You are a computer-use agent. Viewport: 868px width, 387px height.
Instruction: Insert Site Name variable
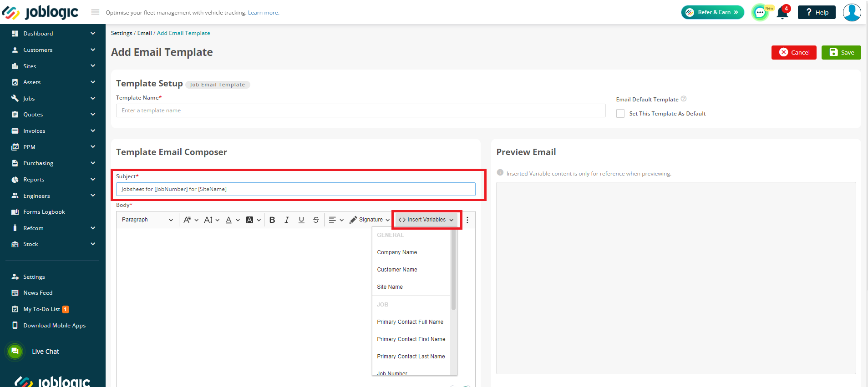point(390,287)
